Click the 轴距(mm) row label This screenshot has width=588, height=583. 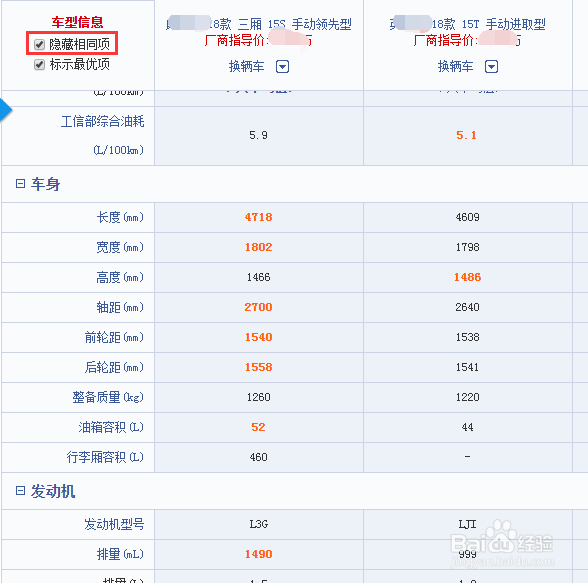coord(120,307)
